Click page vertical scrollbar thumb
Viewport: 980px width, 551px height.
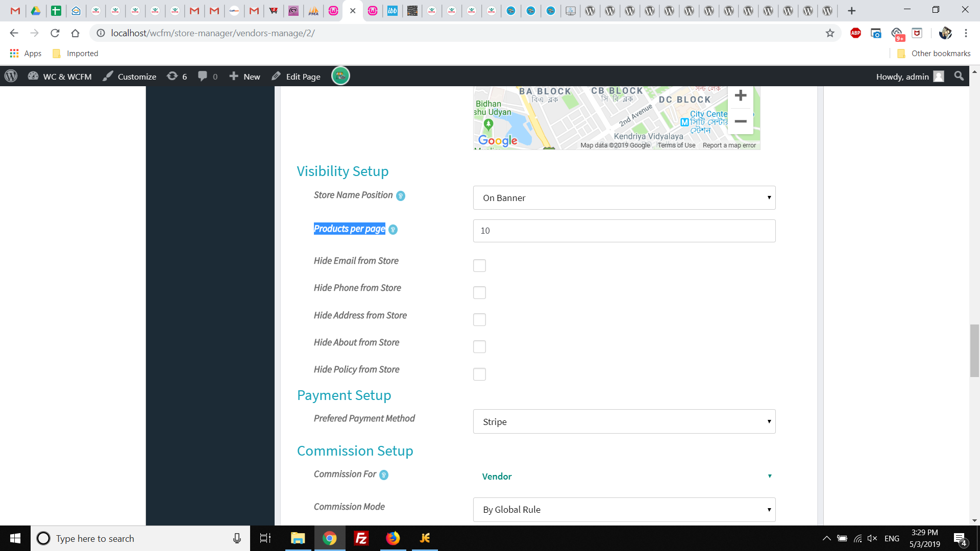[x=974, y=350]
